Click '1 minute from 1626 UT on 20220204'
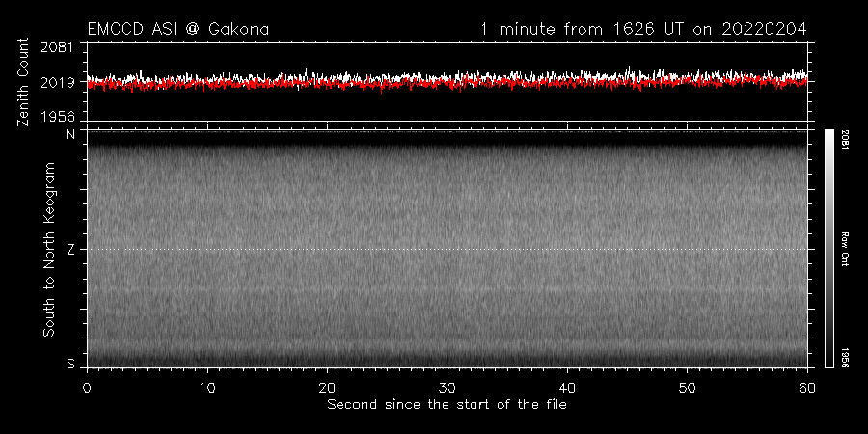This screenshot has width=868, height=434. click(644, 29)
